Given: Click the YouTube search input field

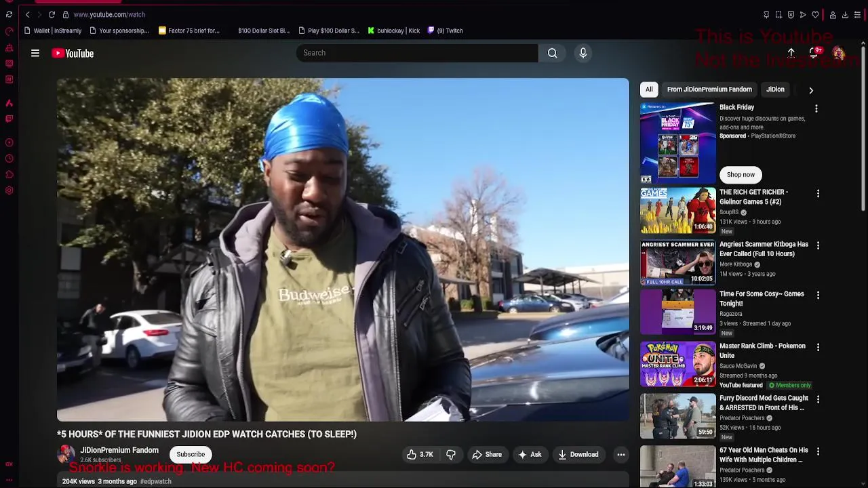Looking at the screenshot, I should [x=416, y=53].
